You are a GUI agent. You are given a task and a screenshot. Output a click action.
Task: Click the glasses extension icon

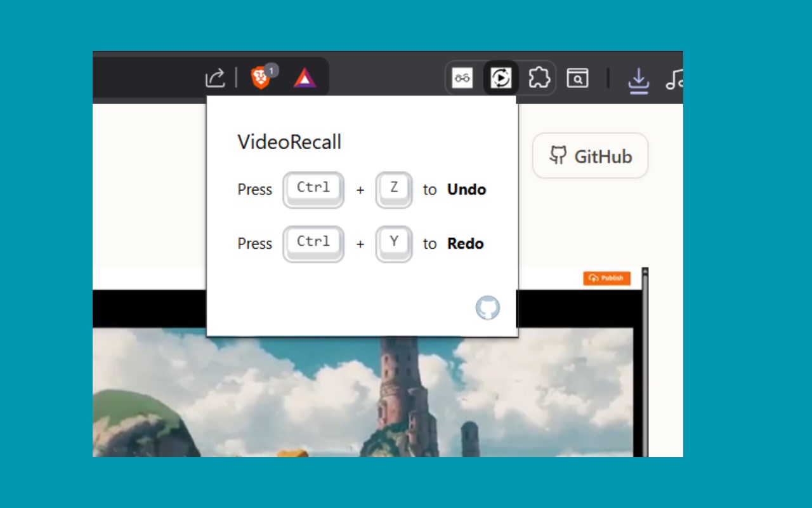tap(462, 78)
